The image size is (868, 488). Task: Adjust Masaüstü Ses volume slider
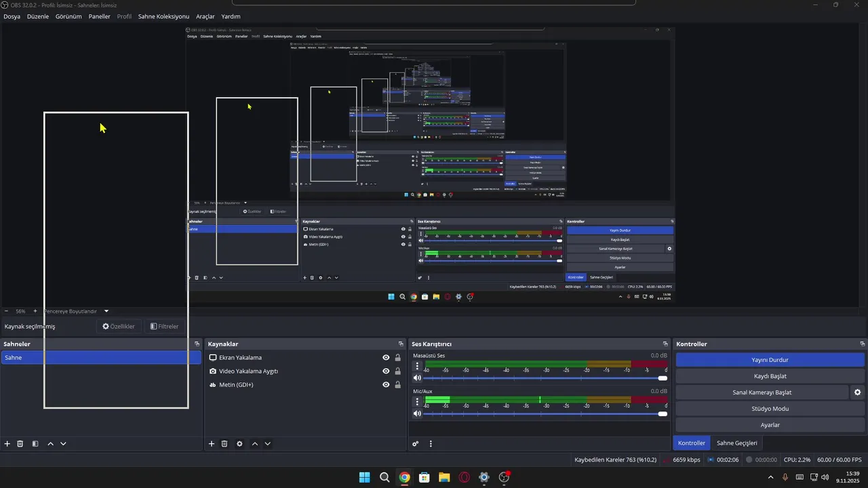click(x=545, y=378)
